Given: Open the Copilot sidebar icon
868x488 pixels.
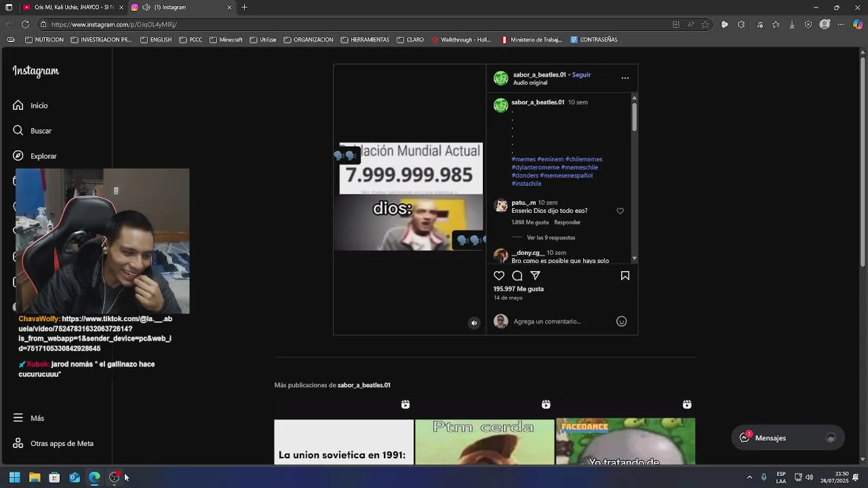Looking at the screenshot, I should pyautogui.click(x=858, y=24).
